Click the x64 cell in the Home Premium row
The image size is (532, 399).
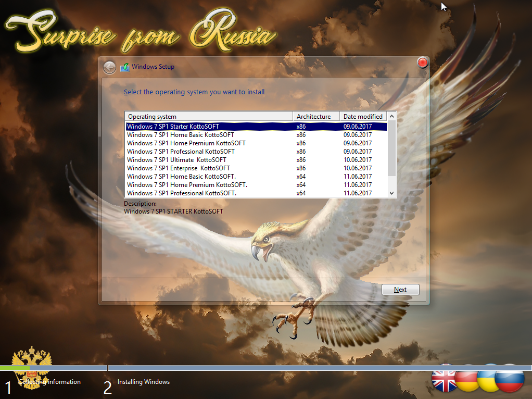click(301, 185)
